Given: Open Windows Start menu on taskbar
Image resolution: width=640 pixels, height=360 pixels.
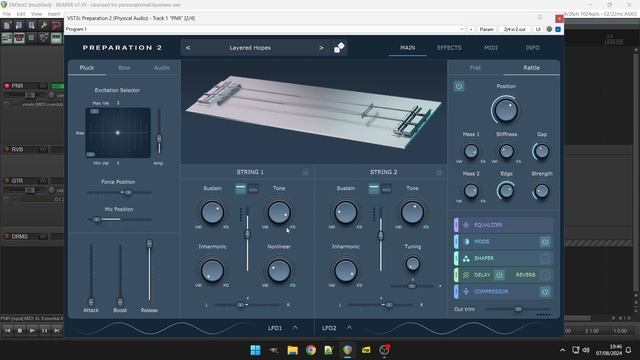Looking at the screenshot, I should [x=256, y=350].
